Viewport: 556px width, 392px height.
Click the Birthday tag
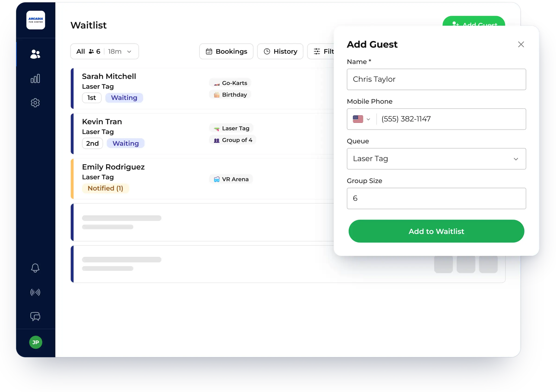(230, 95)
